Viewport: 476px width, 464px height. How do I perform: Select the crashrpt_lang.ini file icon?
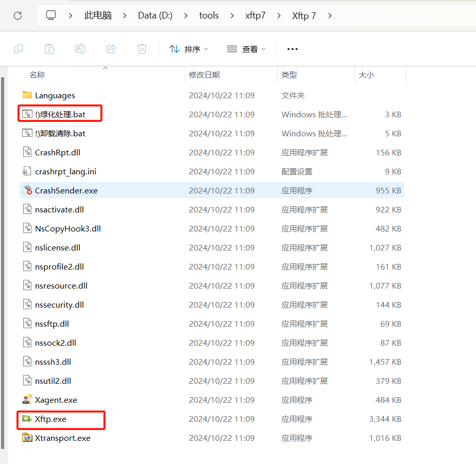tap(26, 171)
